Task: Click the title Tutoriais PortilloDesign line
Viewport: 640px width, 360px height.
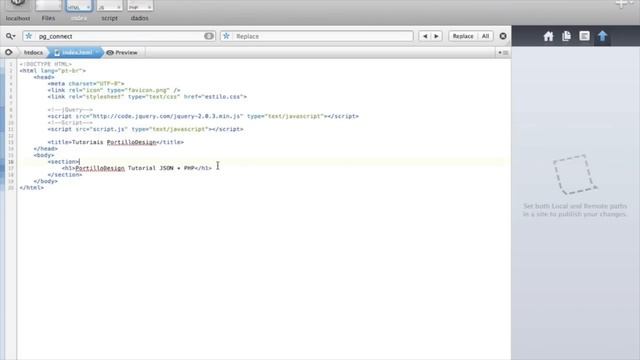Action: click(x=116, y=142)
